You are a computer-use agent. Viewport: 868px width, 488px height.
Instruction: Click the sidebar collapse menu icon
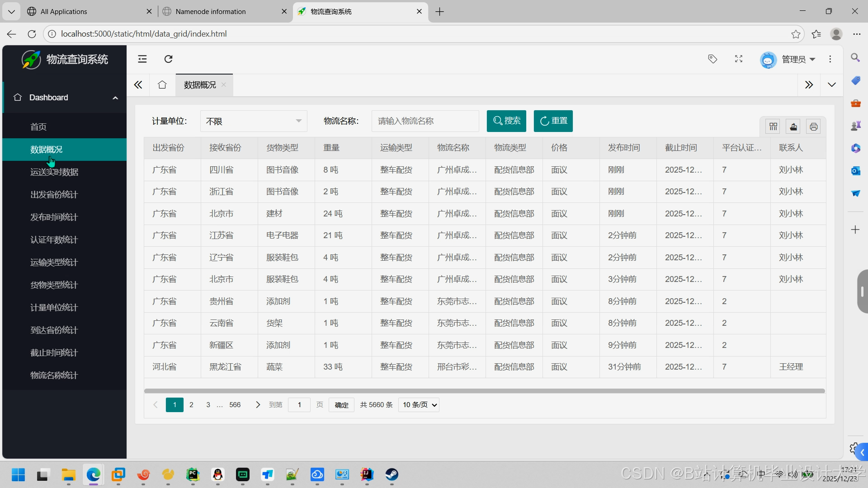coord(142,59)
